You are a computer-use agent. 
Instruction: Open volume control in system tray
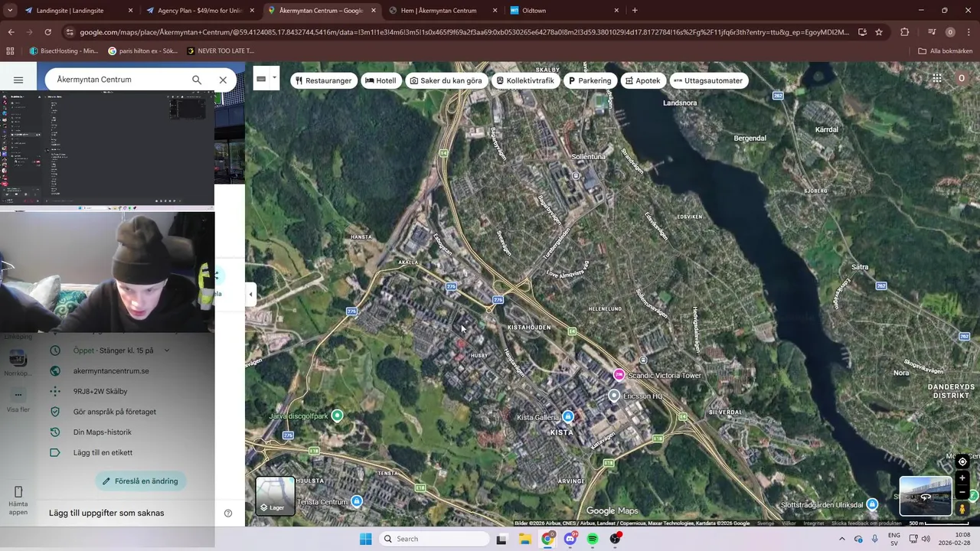click(925, 539)
